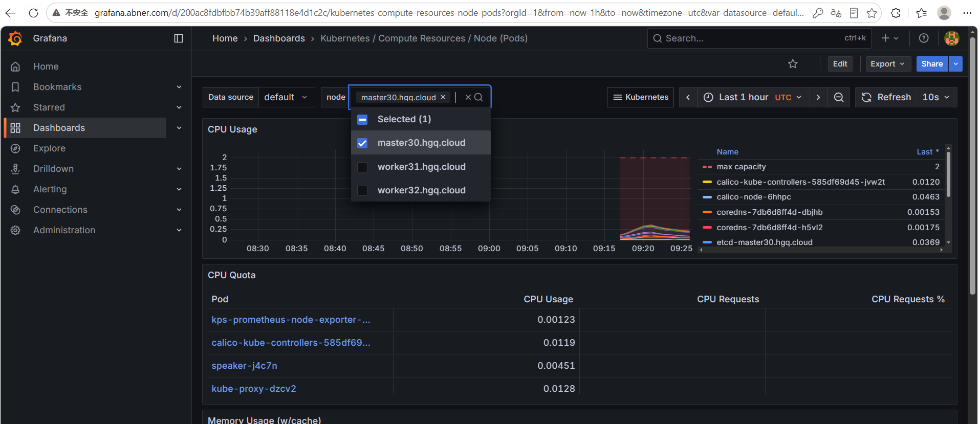Click the Edit dashboard button
Screen dimensions: 980x424
840,64
